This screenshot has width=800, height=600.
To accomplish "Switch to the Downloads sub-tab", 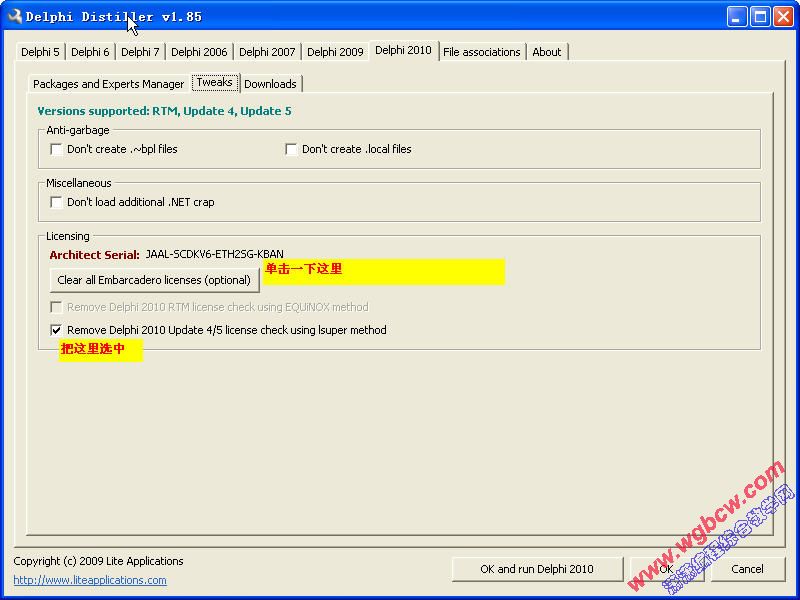I will [x=270, y=84].
